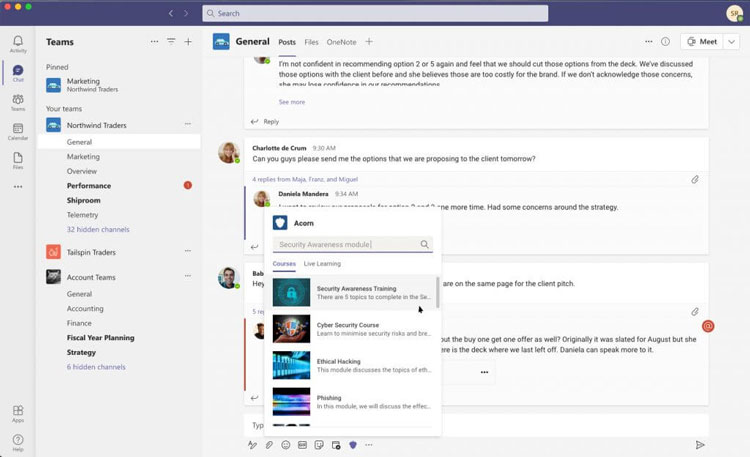
Task: Switch to the Live Learning tab
Action: (x=322, y=264)
